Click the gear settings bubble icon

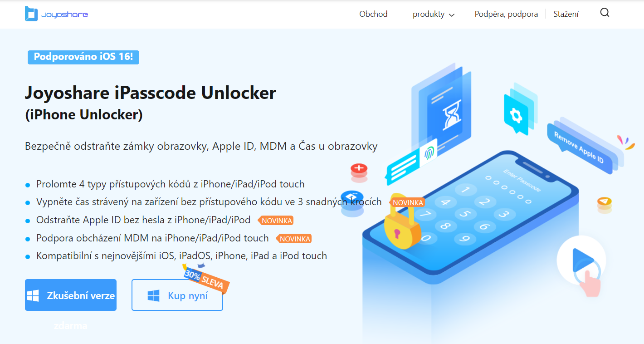pyautogui.click(x=517, y=114)
